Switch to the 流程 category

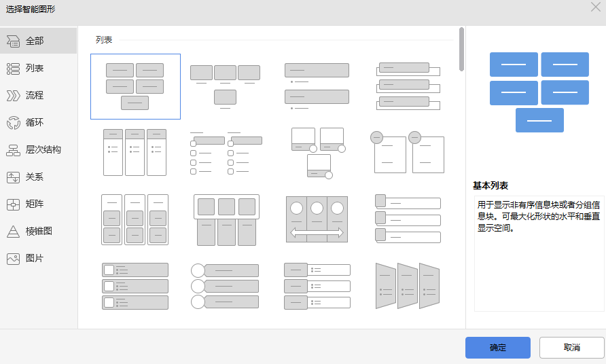click(x=35, y=96)
